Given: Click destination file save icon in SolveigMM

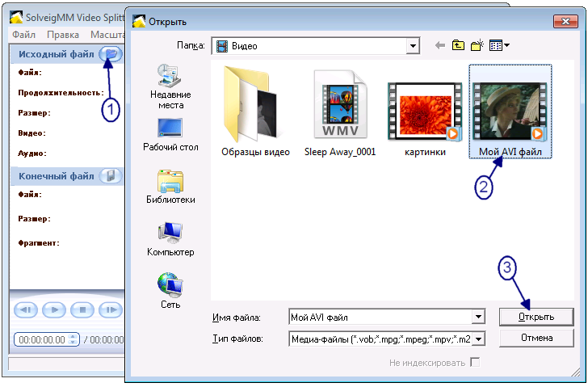Looking at the screenshot, I should coord(111,176).
